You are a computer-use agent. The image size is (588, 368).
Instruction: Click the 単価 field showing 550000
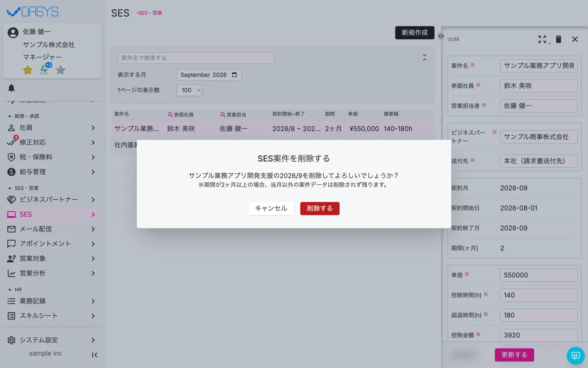pyautogui.click(x=539, y=275)
